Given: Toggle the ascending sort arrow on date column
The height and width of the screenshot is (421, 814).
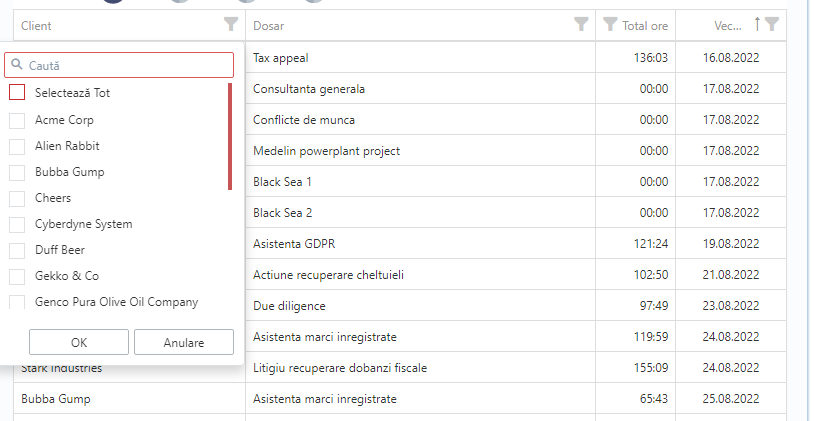Looking at the screenshot, I should click(x=757, y=24).
